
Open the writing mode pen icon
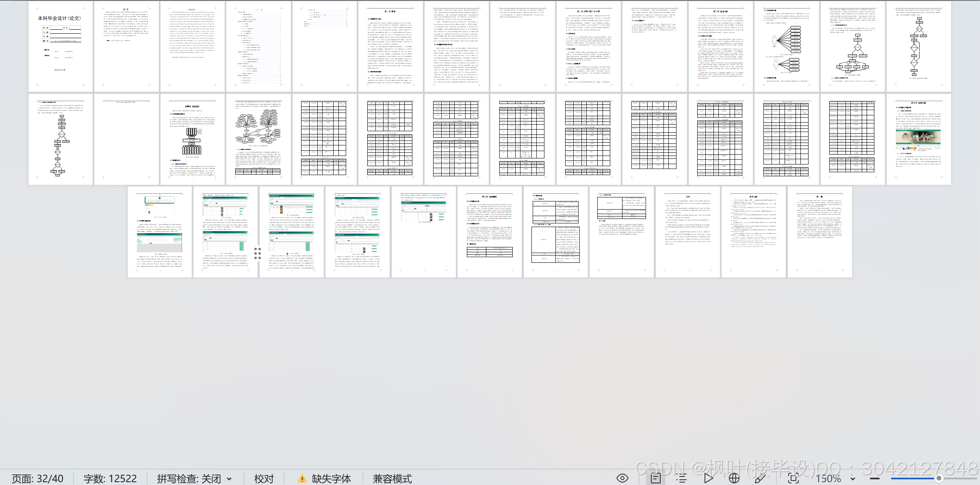tap(759, 478)
